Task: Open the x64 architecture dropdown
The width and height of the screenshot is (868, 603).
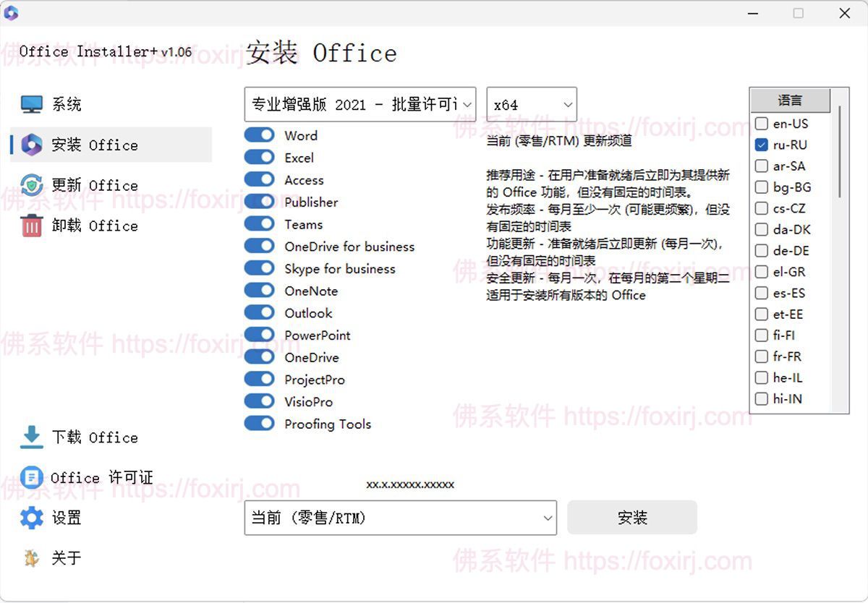Action: point(532,104)
